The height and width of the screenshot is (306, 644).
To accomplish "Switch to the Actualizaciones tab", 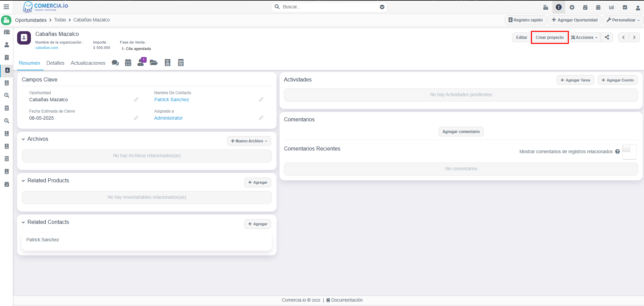I will (x=88, y=63).
